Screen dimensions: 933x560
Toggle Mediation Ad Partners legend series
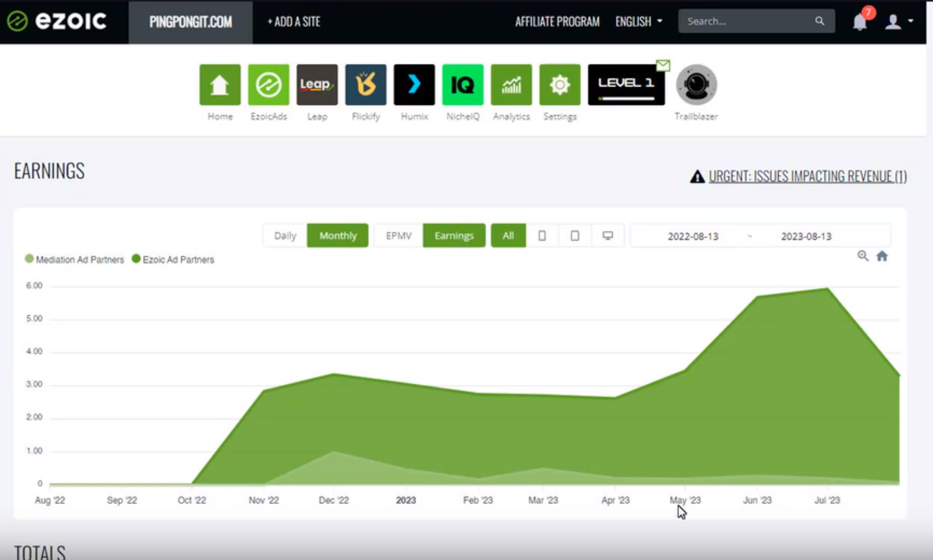click(x=75, y=259)
